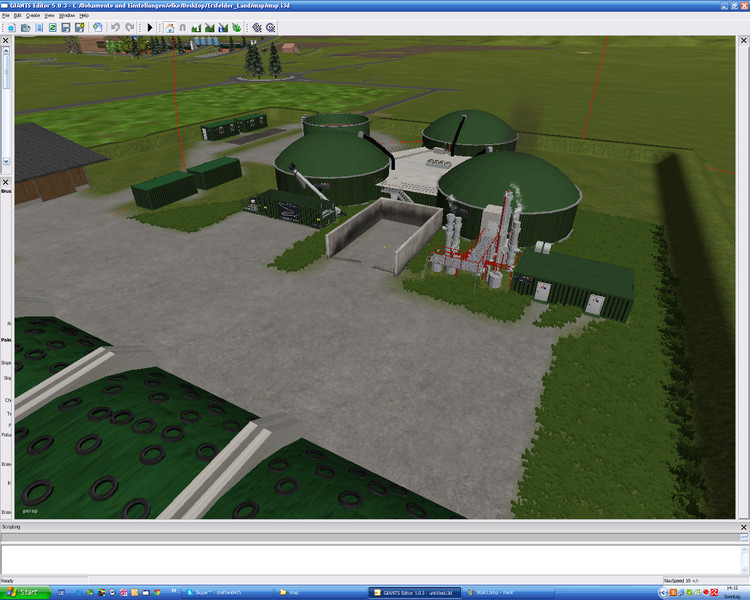750x600 pixels.
Task: Click the house-shaped home view icon
Action: pyautogui.click(x=170, y=28)
